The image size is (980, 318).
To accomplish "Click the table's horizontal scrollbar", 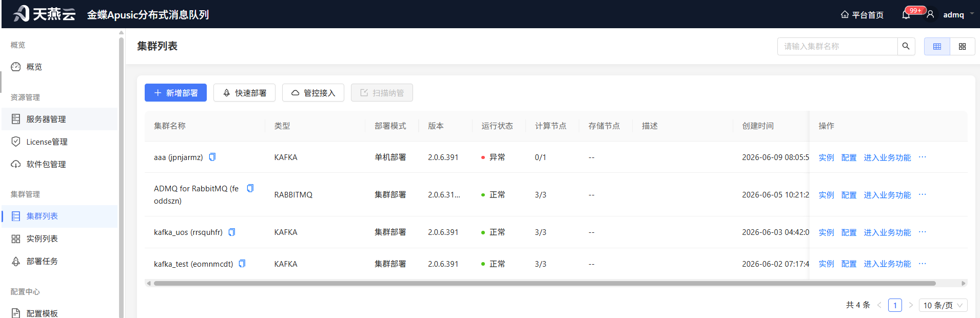I will [544, 283].
